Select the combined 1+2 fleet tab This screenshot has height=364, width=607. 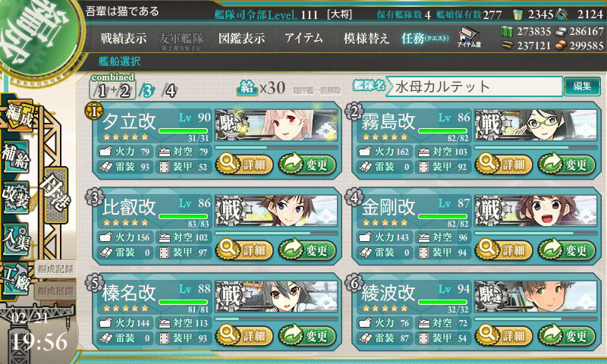click(112, 87)
